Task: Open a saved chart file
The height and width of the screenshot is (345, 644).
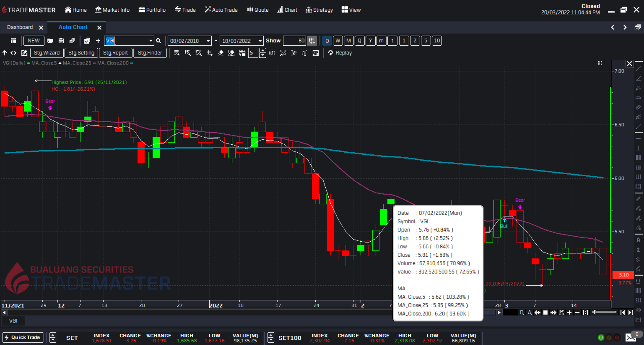Action: (x=50, y=41)
